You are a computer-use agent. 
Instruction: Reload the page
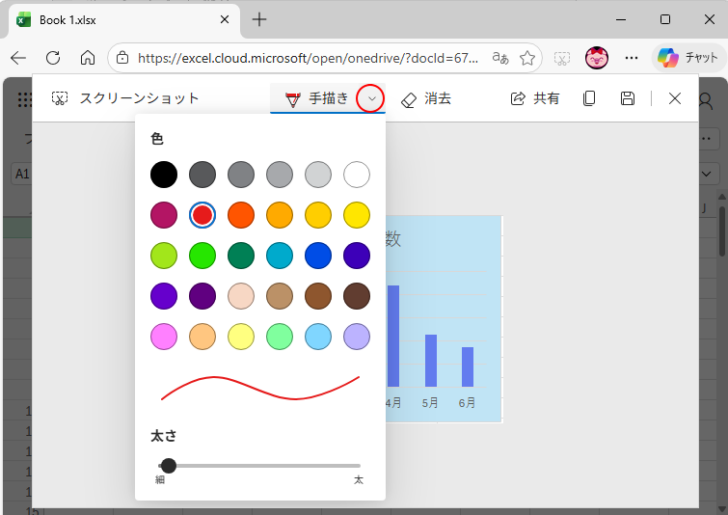53,58
